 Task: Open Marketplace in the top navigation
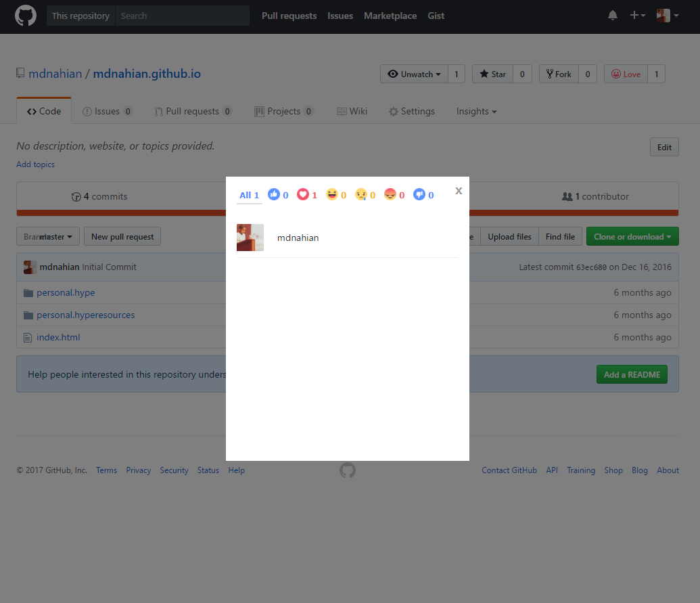pyautogui.click(x=390, y=16)
